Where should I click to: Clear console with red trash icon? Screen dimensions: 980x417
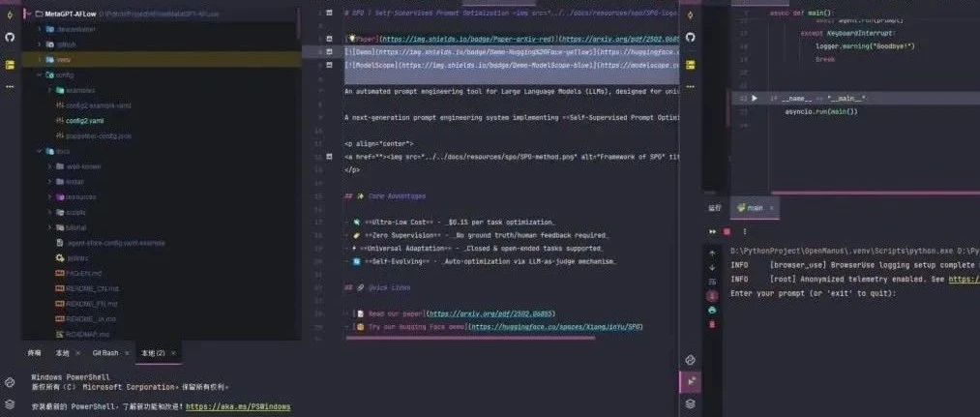point(712,324)
